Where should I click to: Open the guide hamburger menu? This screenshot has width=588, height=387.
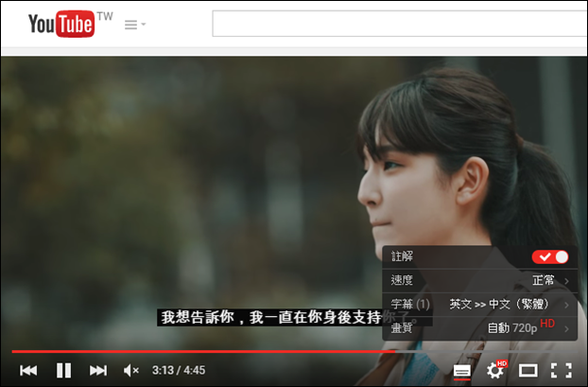tap(135, 25)
